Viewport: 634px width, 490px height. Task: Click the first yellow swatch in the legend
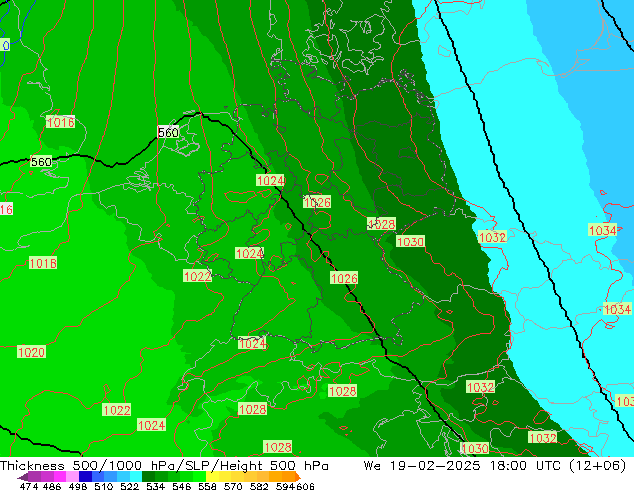212,477
